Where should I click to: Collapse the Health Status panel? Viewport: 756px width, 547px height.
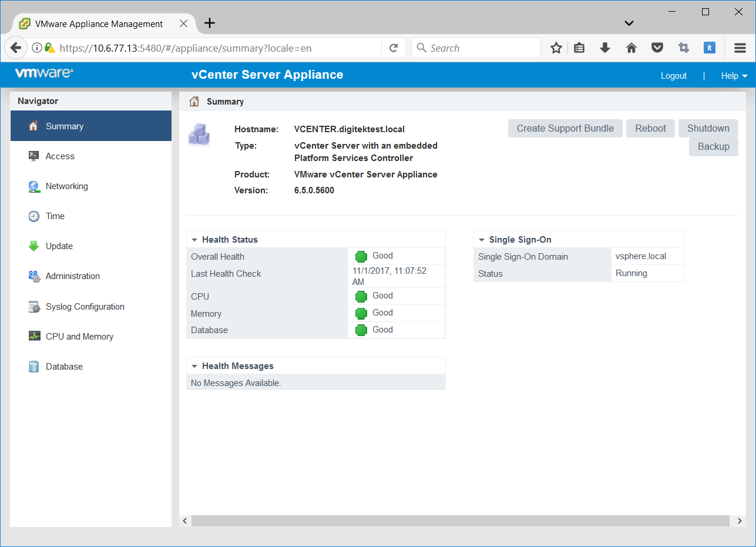194,240
